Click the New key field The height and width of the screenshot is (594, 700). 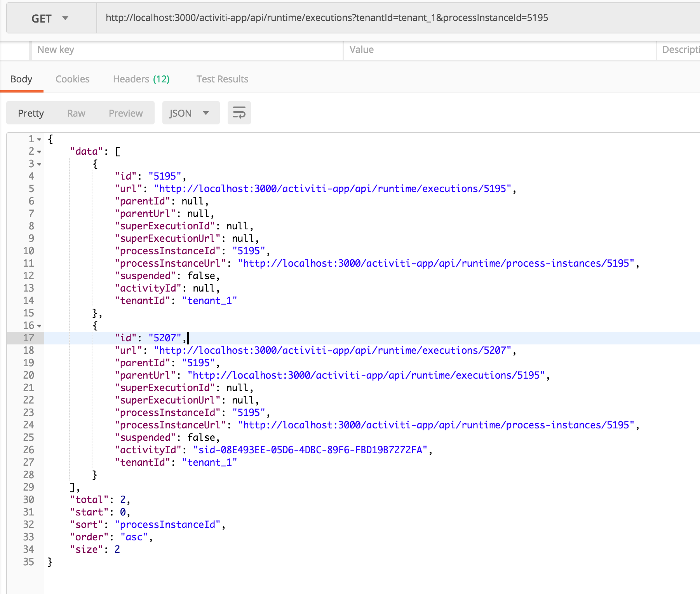tap(187, 50)
